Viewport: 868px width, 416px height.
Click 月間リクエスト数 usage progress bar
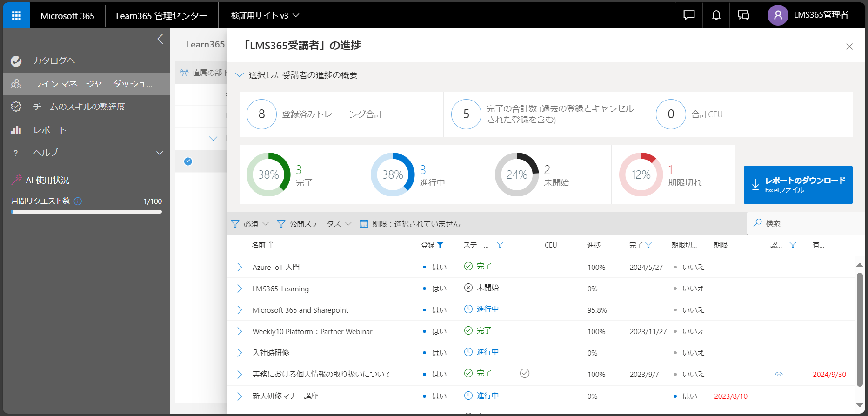(x=87, y=212)
